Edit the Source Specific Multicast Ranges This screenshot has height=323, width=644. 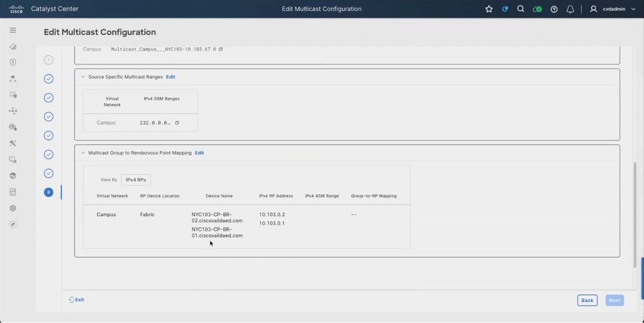tap(171, 77)
